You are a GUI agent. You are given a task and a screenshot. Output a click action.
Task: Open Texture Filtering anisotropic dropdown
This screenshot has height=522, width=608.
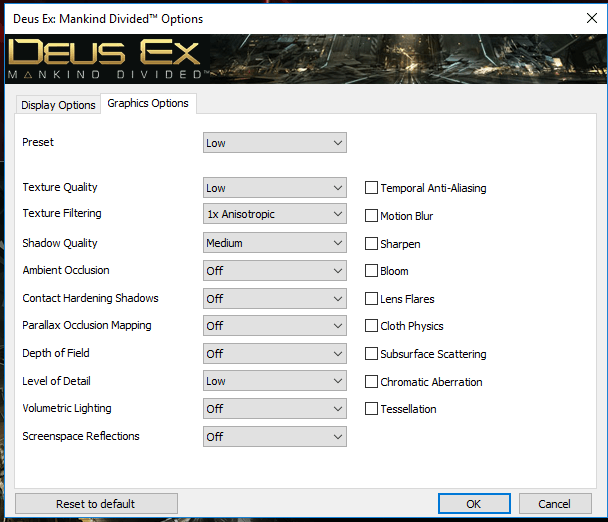[274, 214]
